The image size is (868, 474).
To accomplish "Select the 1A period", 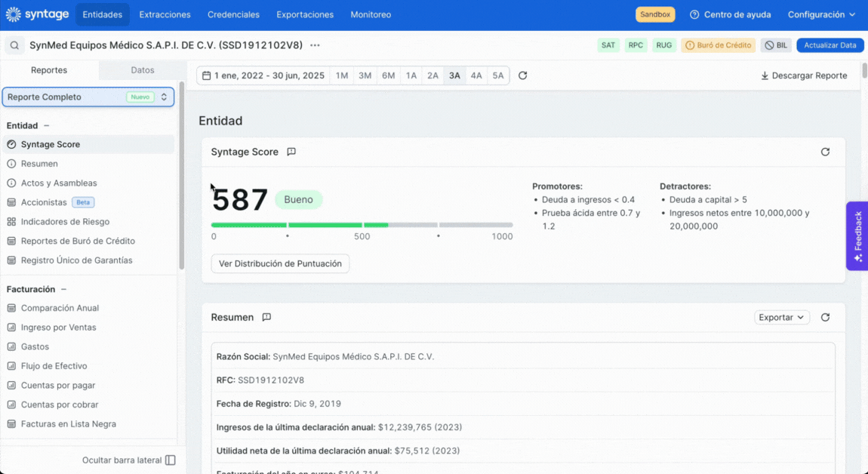I will (411, 75).
